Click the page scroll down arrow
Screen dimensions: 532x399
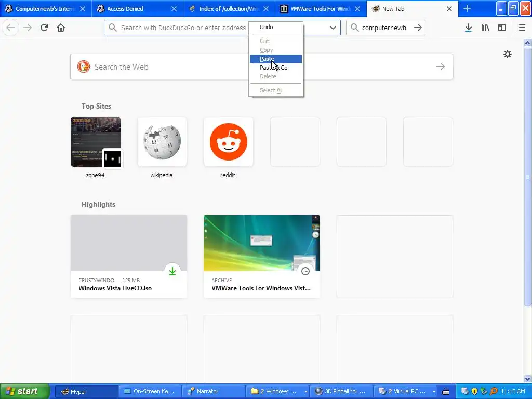point(528,379)
